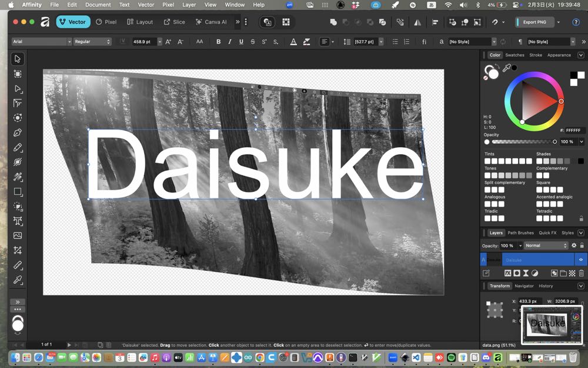Select the Color Picker tool in left toolbar
The image size is (588, 368).
pyautogui.click(x=17, y=280)
